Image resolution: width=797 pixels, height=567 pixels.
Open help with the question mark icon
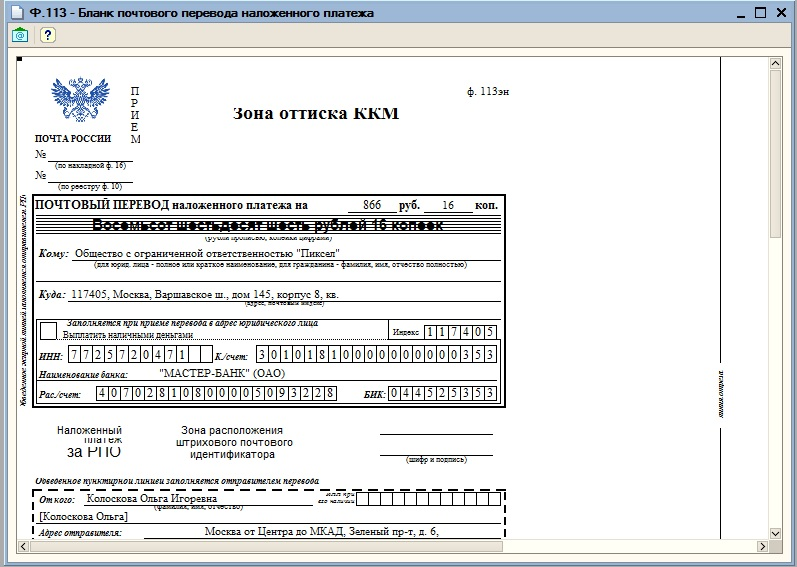[47, 35]
